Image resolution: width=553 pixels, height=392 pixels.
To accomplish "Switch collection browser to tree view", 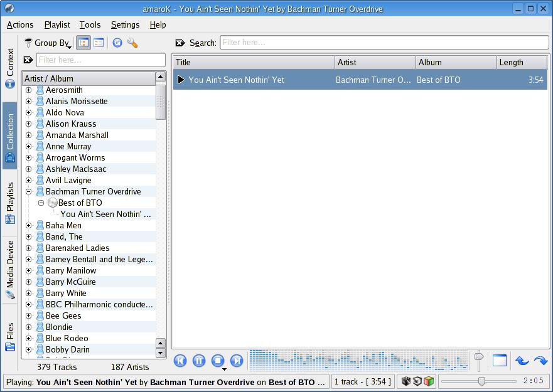I will (83, 43).
